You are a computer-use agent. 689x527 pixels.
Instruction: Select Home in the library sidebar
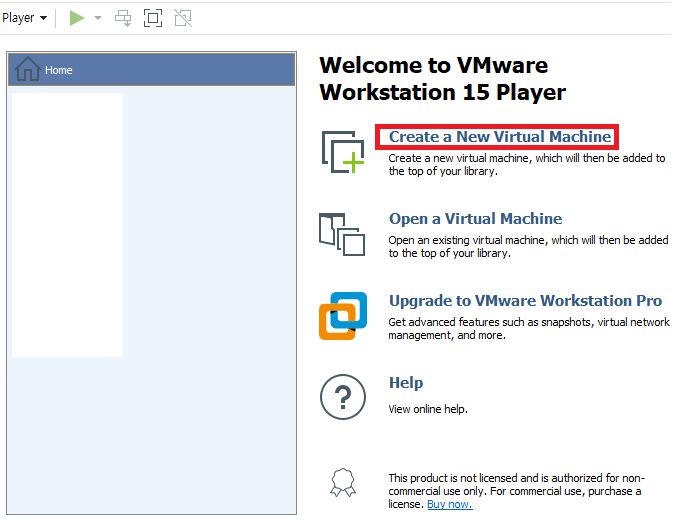[152, 69]
